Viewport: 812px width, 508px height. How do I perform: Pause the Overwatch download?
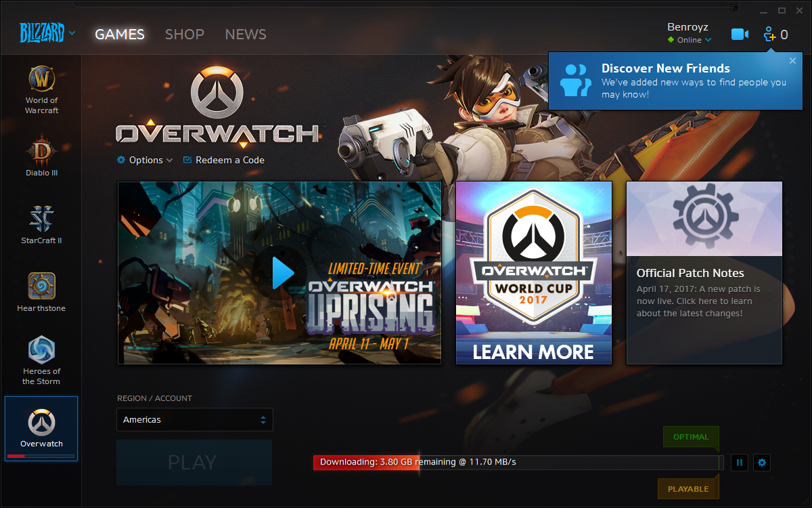tap(739, 463)
